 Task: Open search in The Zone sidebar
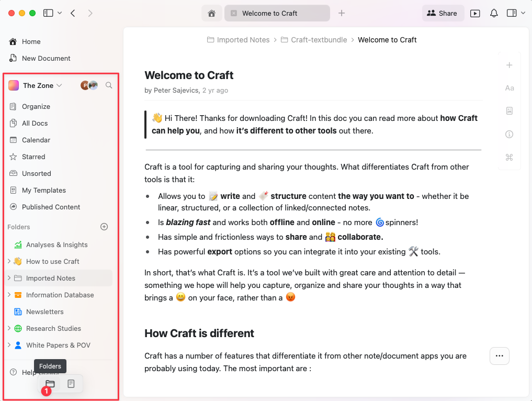point(109,85)
